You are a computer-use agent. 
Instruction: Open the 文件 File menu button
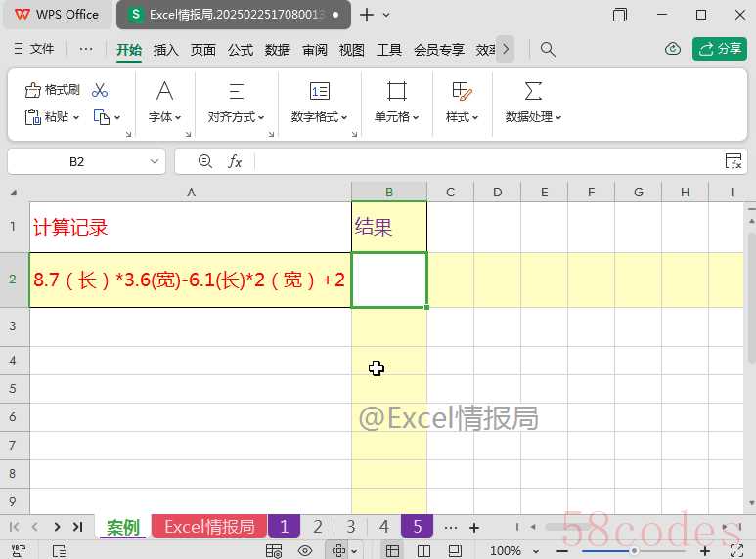(34, 49)
